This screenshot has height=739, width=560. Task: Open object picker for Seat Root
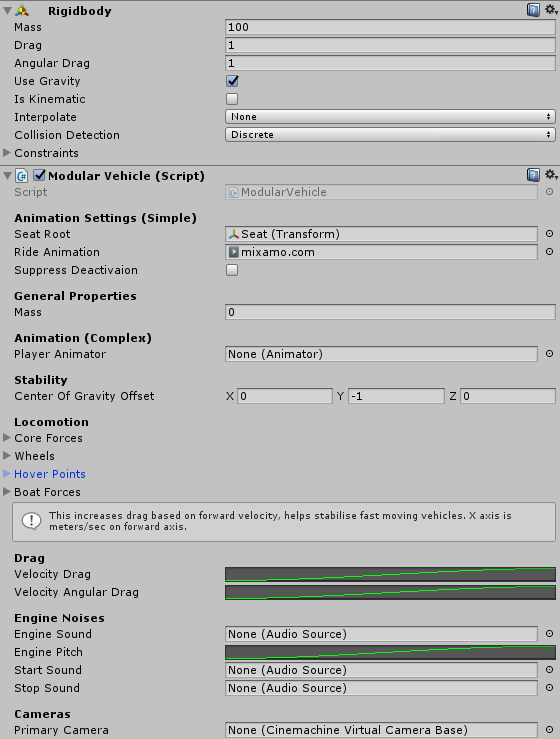(549, 234)
